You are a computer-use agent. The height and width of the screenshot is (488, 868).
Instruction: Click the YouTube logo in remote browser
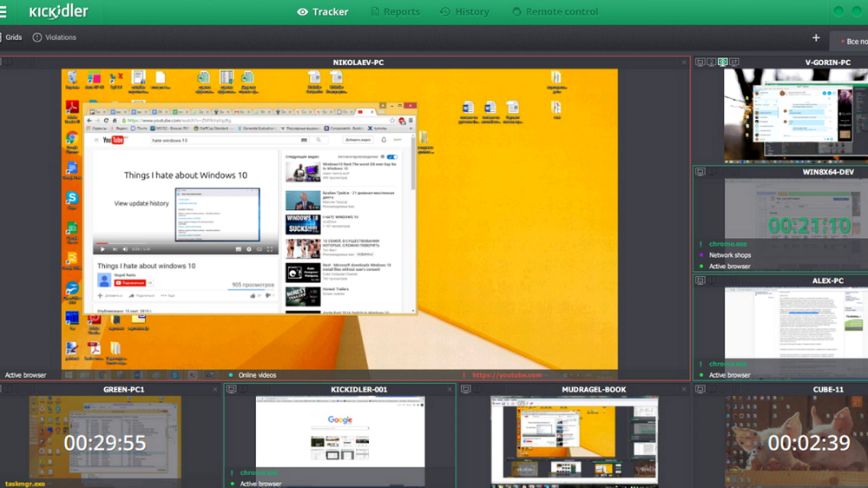click(114, 140)
